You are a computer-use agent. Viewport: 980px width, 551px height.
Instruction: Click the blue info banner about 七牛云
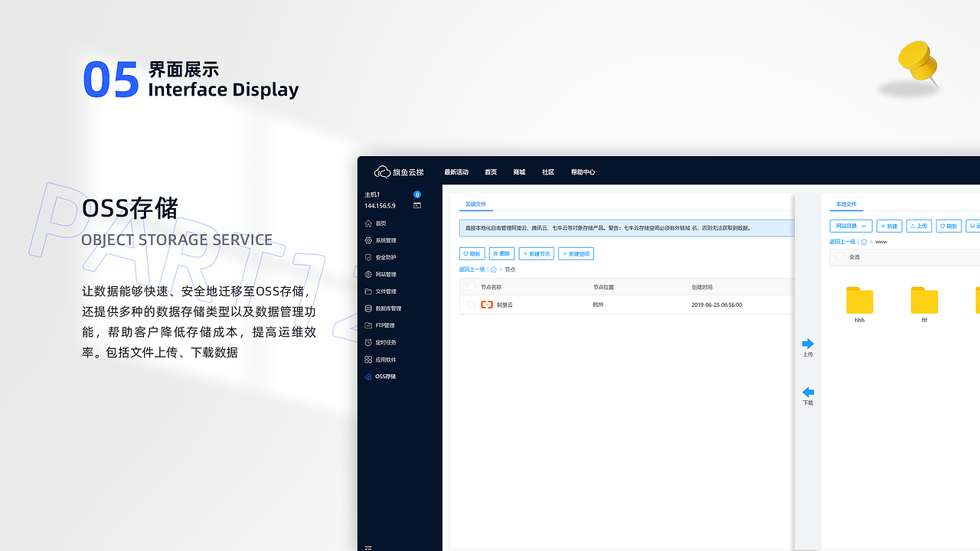(x=627, y=228)
